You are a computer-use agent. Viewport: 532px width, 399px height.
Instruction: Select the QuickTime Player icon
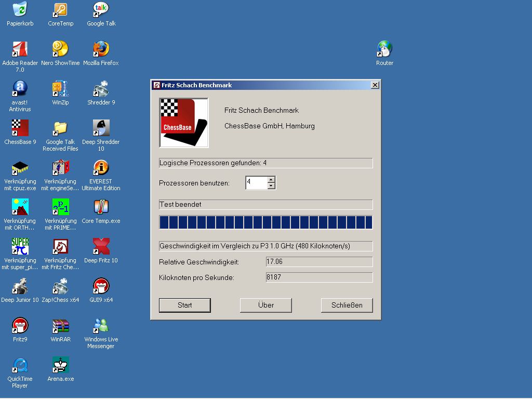(20, 365)
